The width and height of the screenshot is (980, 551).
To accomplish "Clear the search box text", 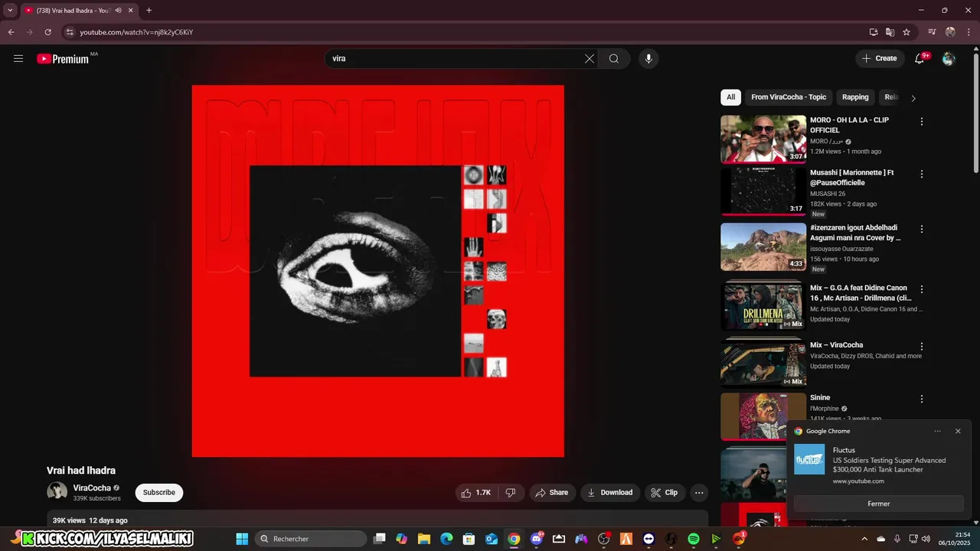I will coord(590,59).
